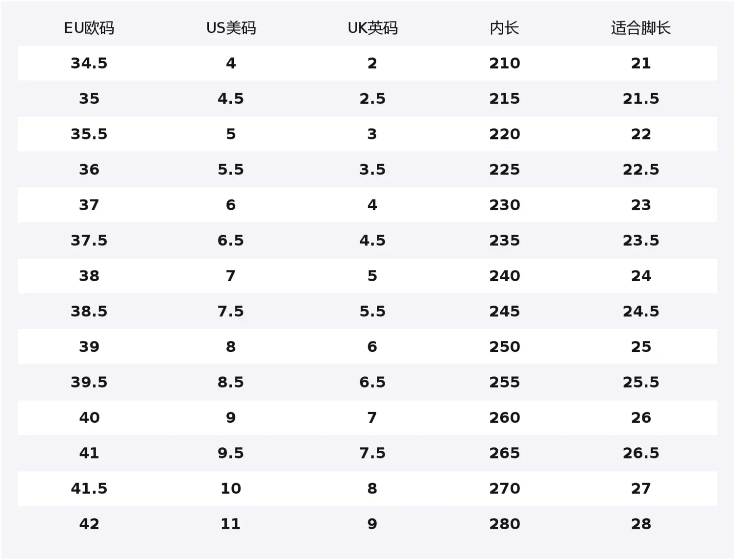Select EU size 38.5 cell
Viewport: 735px width, 560px height.
pos(89,311)
